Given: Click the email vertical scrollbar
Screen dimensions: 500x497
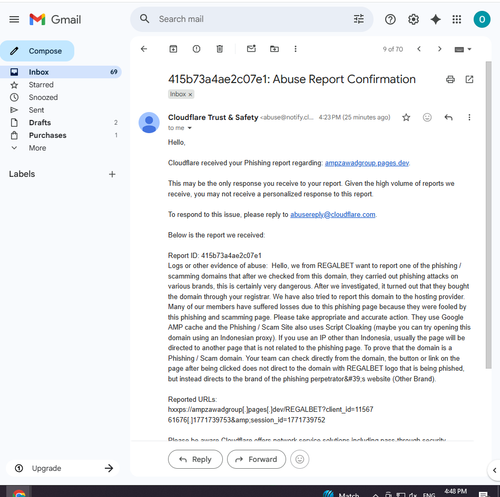Looking at the screenshot, I should tap(489, 215).
